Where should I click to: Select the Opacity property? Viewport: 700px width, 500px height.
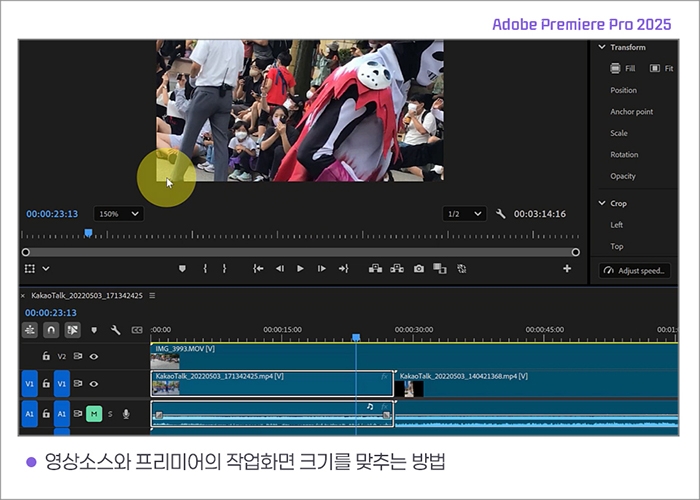click(x=623, y=176)
